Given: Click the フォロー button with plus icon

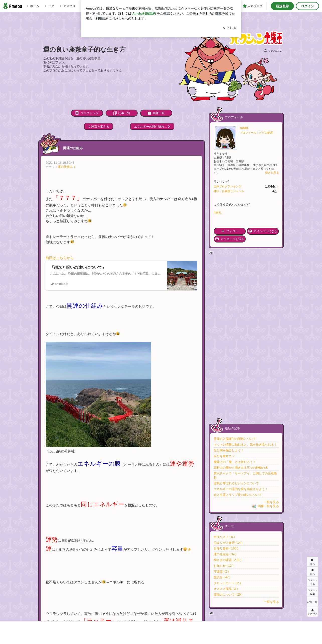Looking at the screenshot, I should point(230,231).
